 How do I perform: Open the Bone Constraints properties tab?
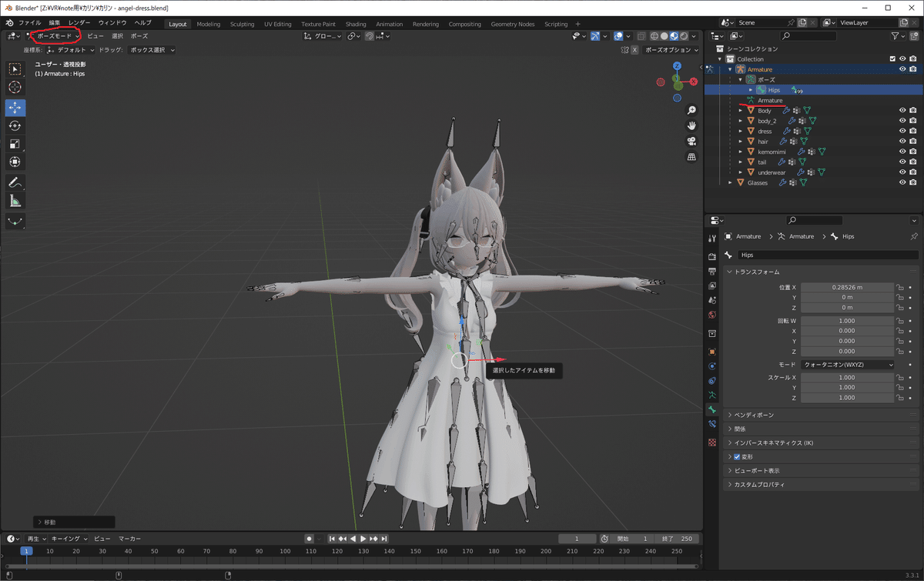[x=712, y=424]
